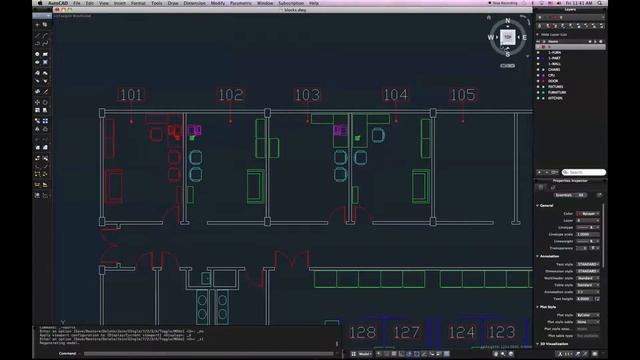Click the 1:1 annotation scale in status bar
This screenshot has height=360, width=640.
coord(568,354)
